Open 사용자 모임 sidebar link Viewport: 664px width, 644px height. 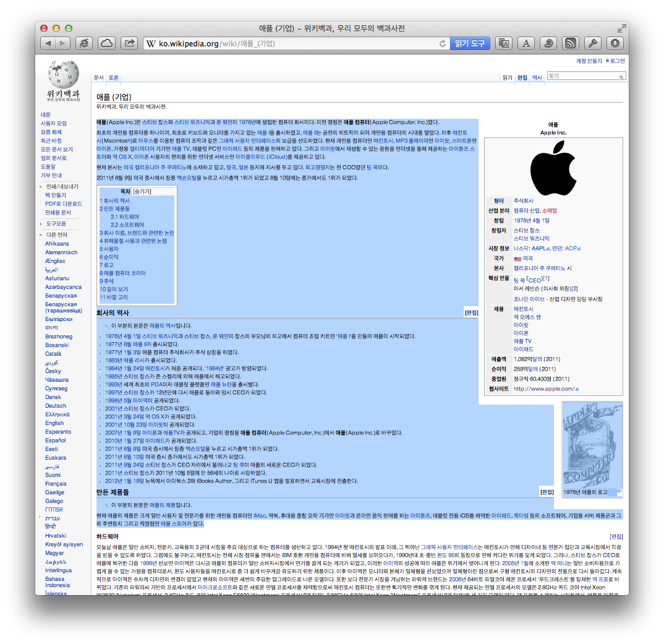click(x=53, y=124)
